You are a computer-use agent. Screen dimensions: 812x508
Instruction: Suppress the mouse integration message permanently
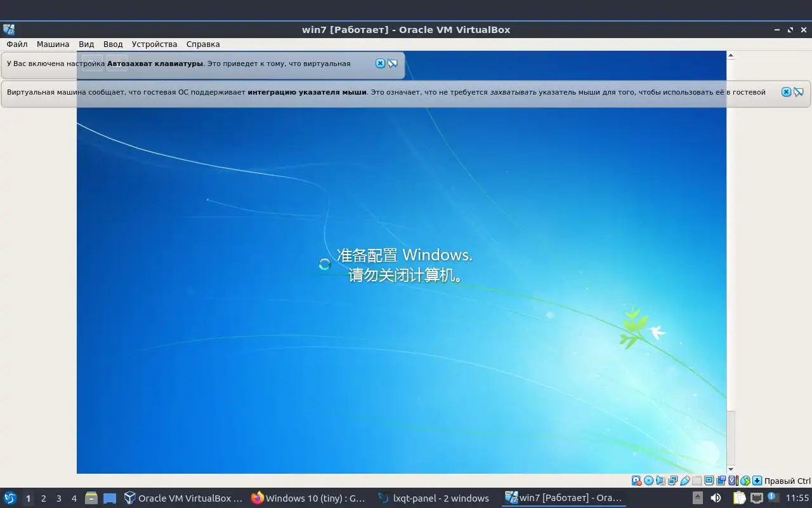coord(798,92)
